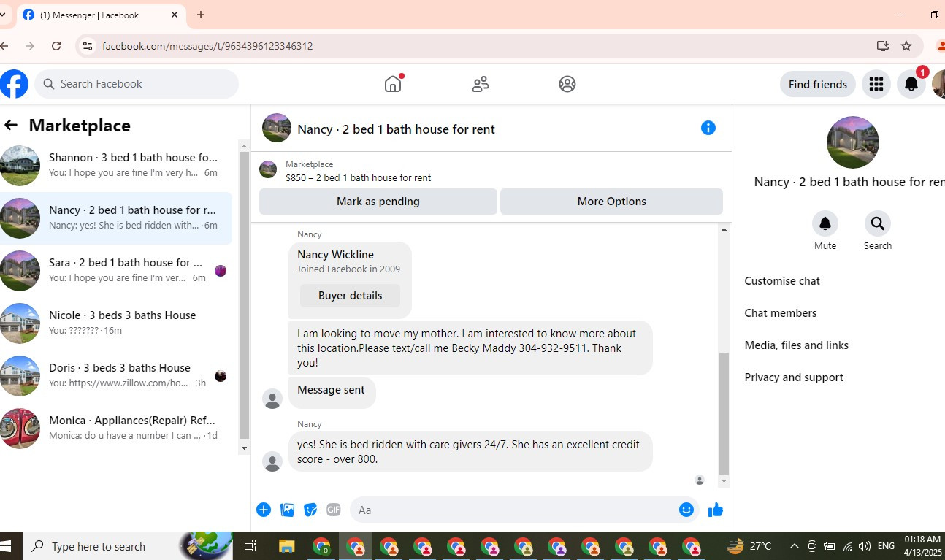
Task: Select Nancy 2 bed 1 bath conversation
Action: 116,218
